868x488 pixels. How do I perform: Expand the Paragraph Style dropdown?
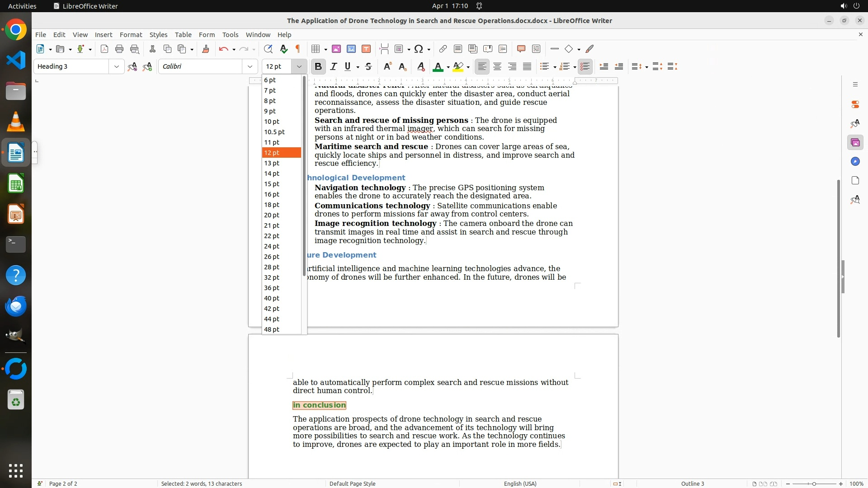coord(117,66)
